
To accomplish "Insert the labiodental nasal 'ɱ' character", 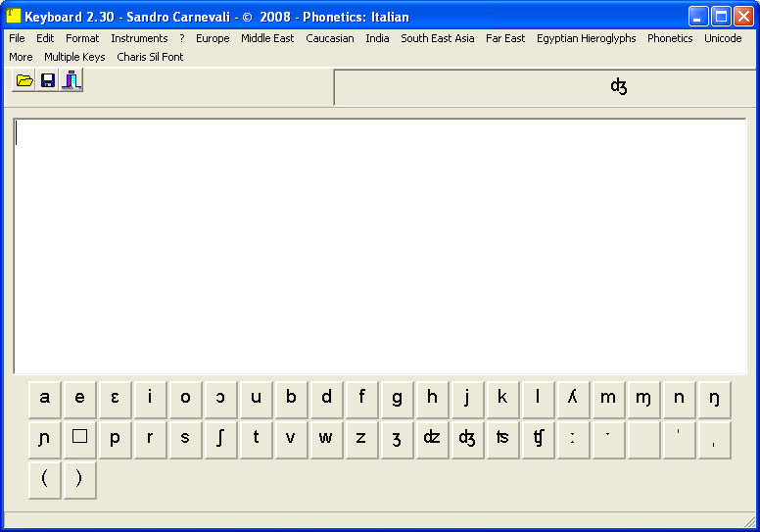I will coord(644,400).
